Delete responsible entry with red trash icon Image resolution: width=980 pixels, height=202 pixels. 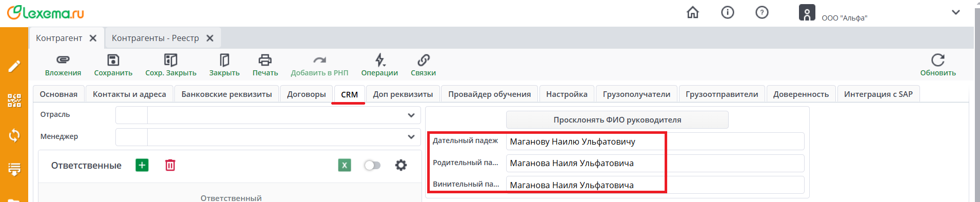tap(170, 165)
